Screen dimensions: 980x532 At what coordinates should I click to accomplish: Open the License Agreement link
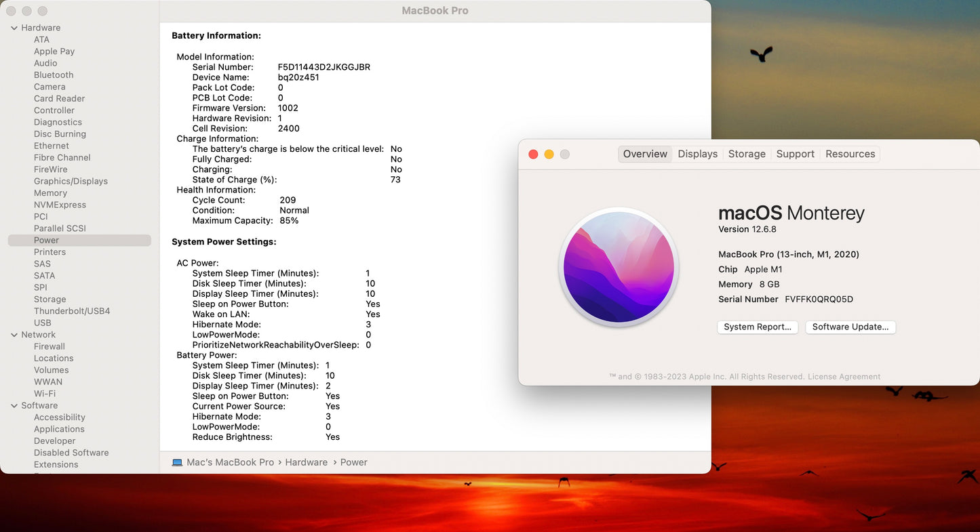coord(844,377)
